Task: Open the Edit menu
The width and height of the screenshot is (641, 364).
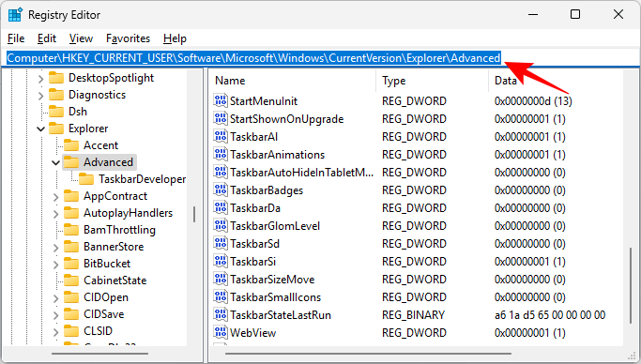Action: pos(47,38)
